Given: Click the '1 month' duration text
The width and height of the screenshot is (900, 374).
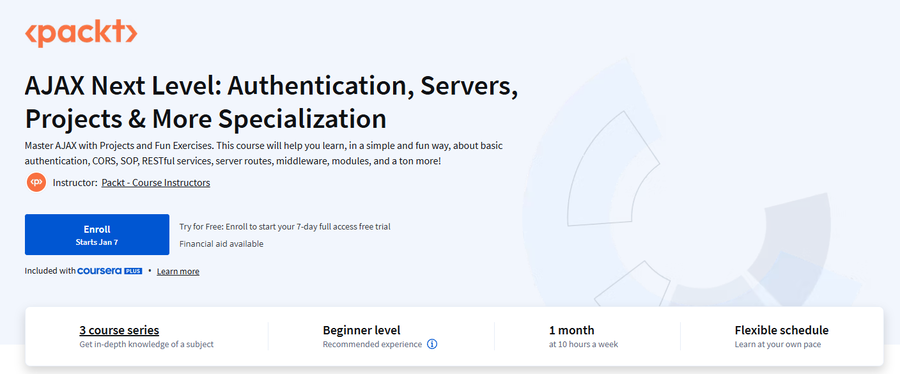Looking at the screenshot, I should [x=572, y=330].
